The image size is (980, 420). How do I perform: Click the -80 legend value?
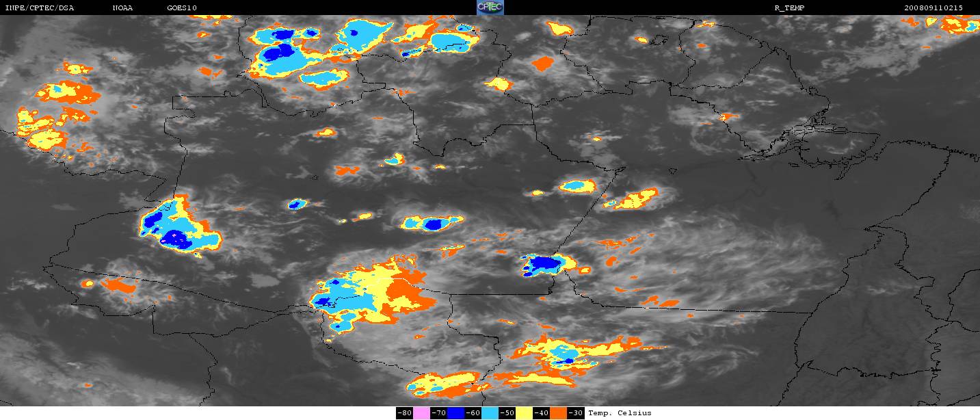(x=404, y=413)
